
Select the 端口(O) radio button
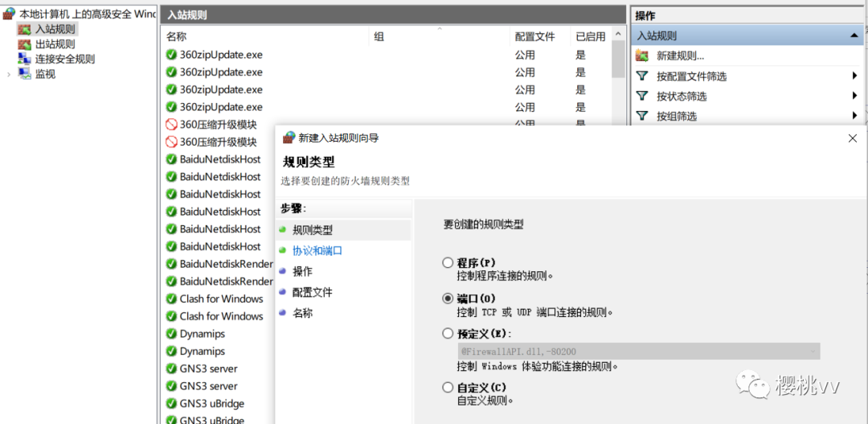click(x=448, y=298)
